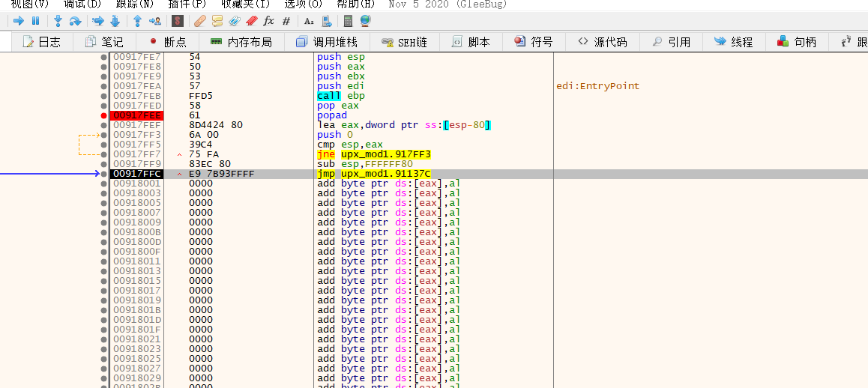Open the Labels tag icon
The height and width of the screenshot is (388, 868).
pyautogui.click(x=234, y=21)
